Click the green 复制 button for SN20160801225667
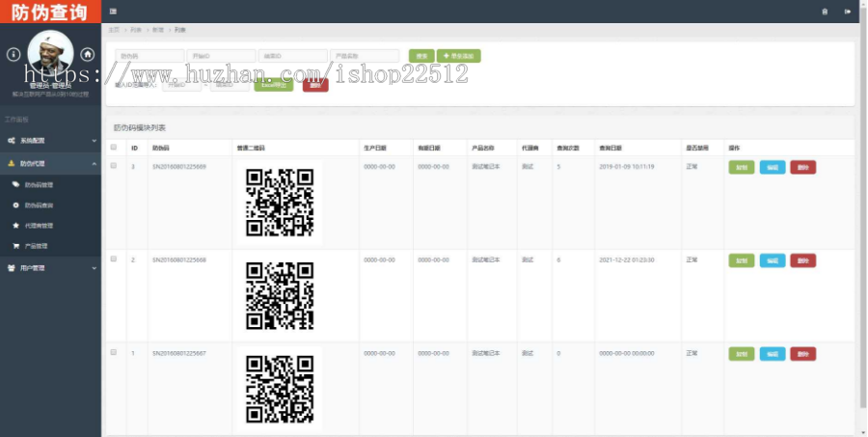This screenshot has height=437, width=868. [x=742, y=354]
